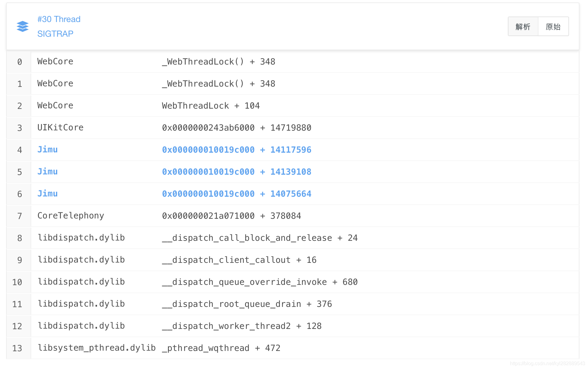Image resolution: width=588 pixels, height=369 pixels.
Task: Switch to the 原始 tab
Action: 553,27
